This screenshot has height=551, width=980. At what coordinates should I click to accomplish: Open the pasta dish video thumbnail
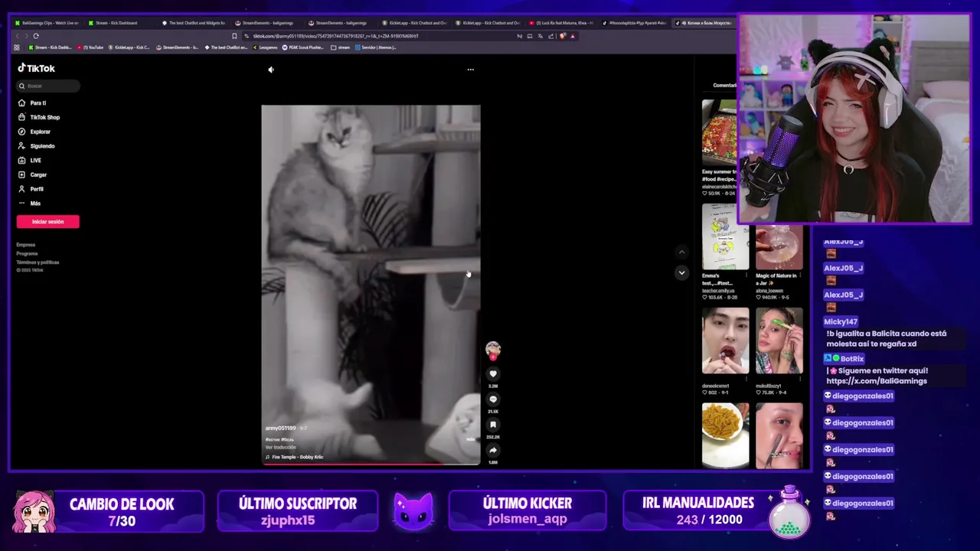tap(725, 435)
